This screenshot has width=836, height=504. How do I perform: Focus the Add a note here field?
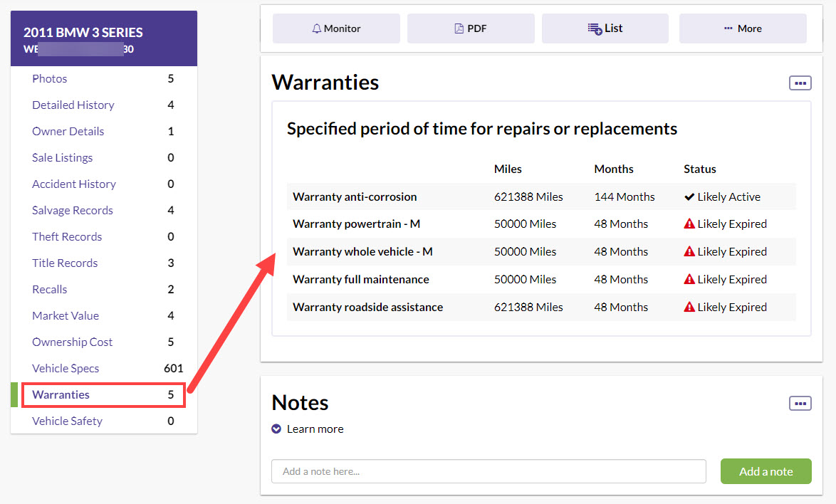[x=488, y=471]
